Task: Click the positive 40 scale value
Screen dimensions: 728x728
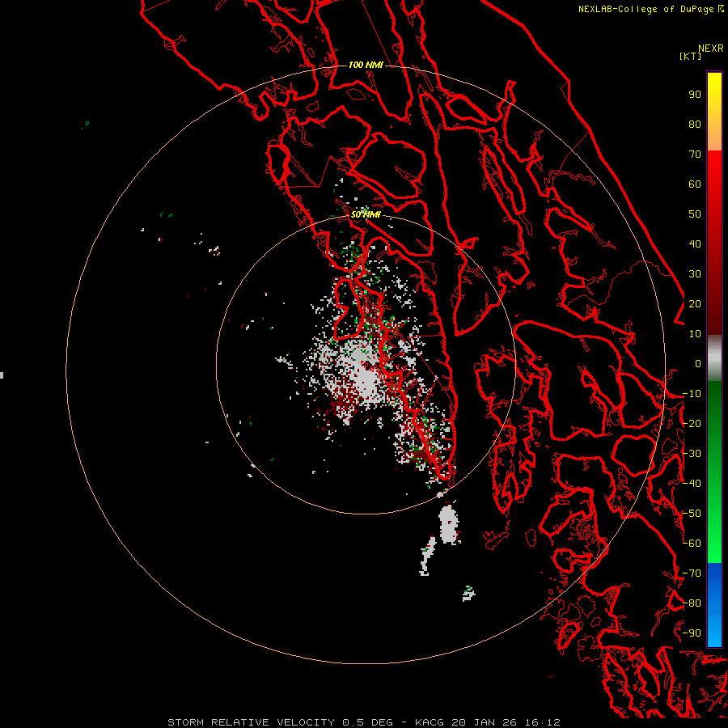Action: (695, 243)
